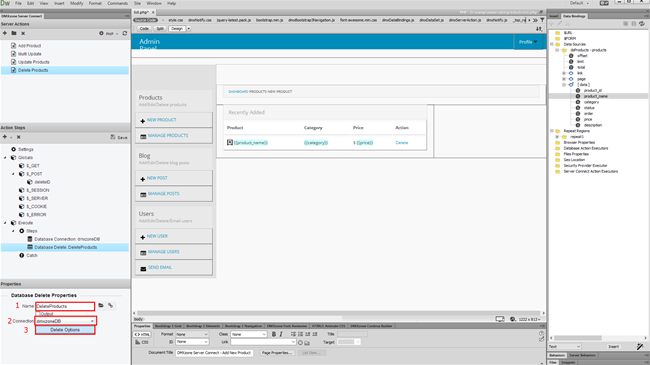Image resolution: width=650 pixels, height=365 pixels.
Task: Open Settings in Action Steps tree
Action: pos(26,149)
